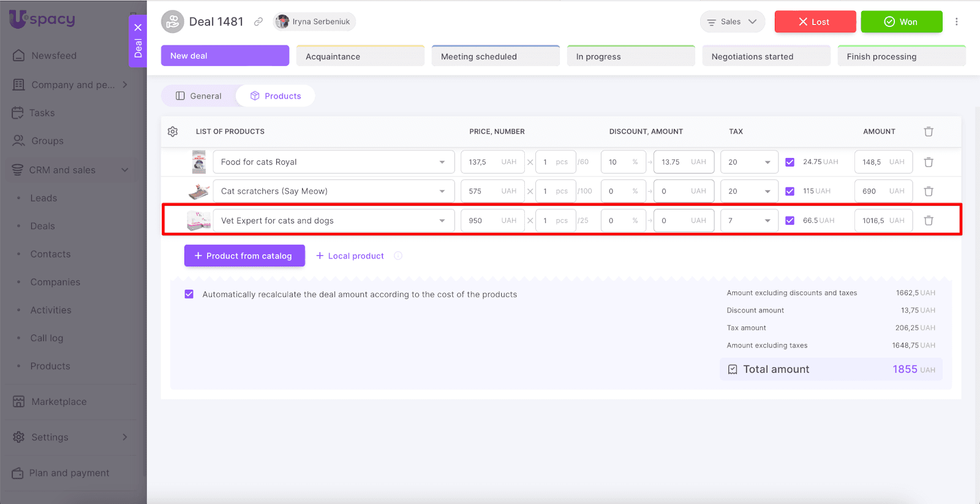This screenshot has width=980, height=504.
Task: Disable automatic deal amount recalculation checkbox
Action: pyautogui.click(x=189, y=295)
